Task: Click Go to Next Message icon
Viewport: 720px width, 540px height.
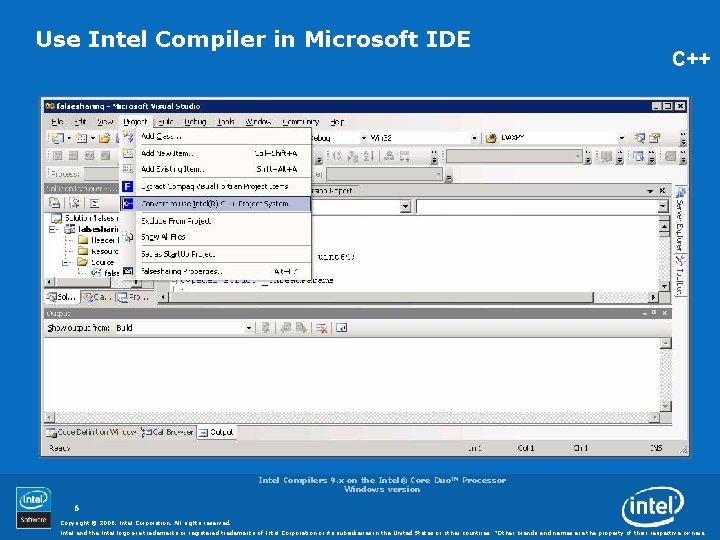Action: pos(301,328)
